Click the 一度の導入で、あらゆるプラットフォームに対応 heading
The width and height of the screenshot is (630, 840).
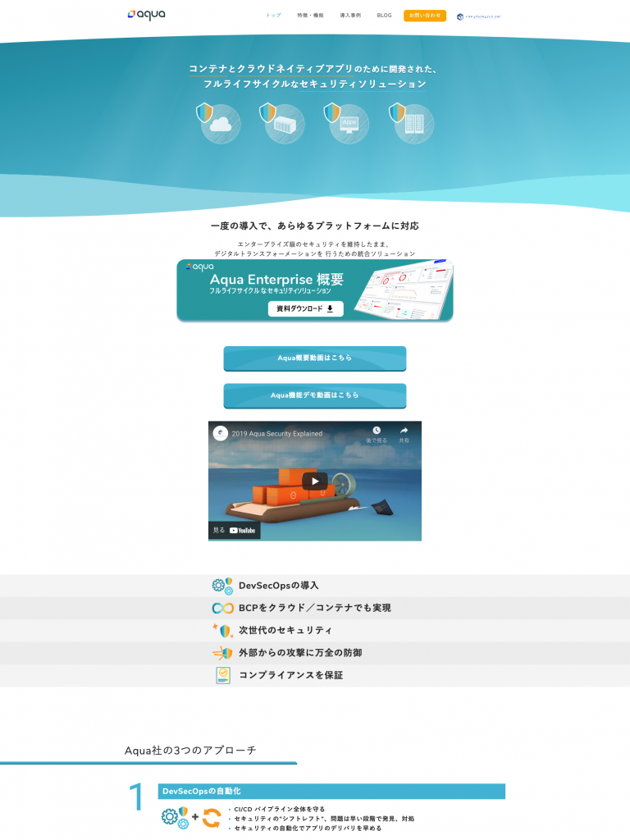(315, 226)
